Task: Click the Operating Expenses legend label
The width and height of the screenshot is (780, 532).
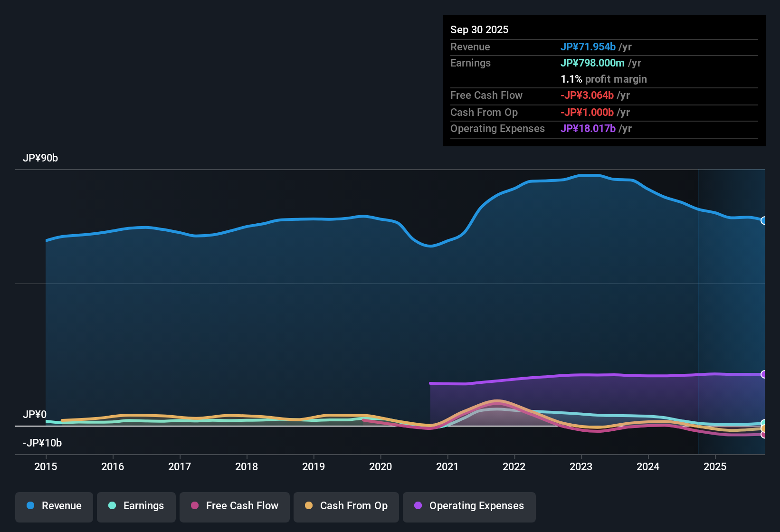Action: coord(476,506)
